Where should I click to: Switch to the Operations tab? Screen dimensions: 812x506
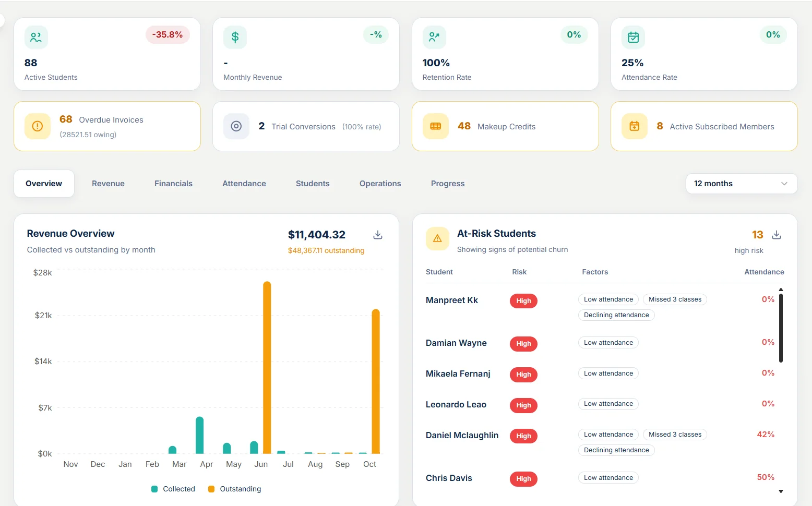[380, 184]
